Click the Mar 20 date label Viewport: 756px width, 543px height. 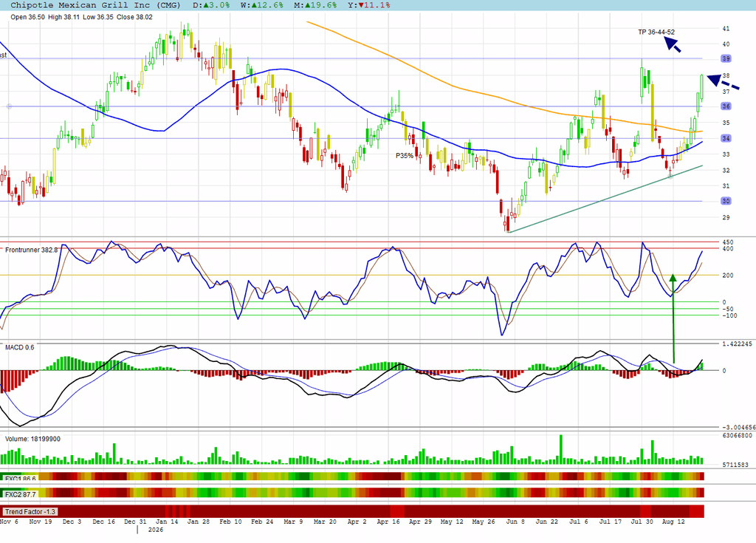pyautogui.click(x=325, y=522)
